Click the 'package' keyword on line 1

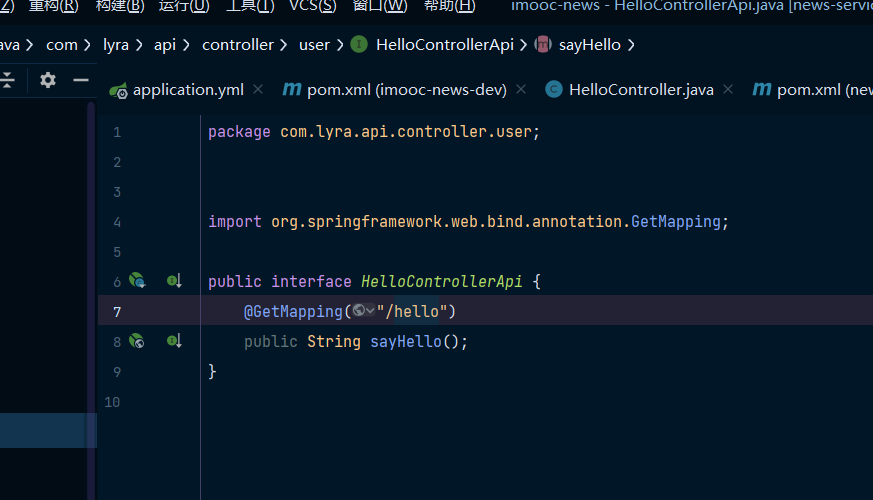tap(239, 132)
